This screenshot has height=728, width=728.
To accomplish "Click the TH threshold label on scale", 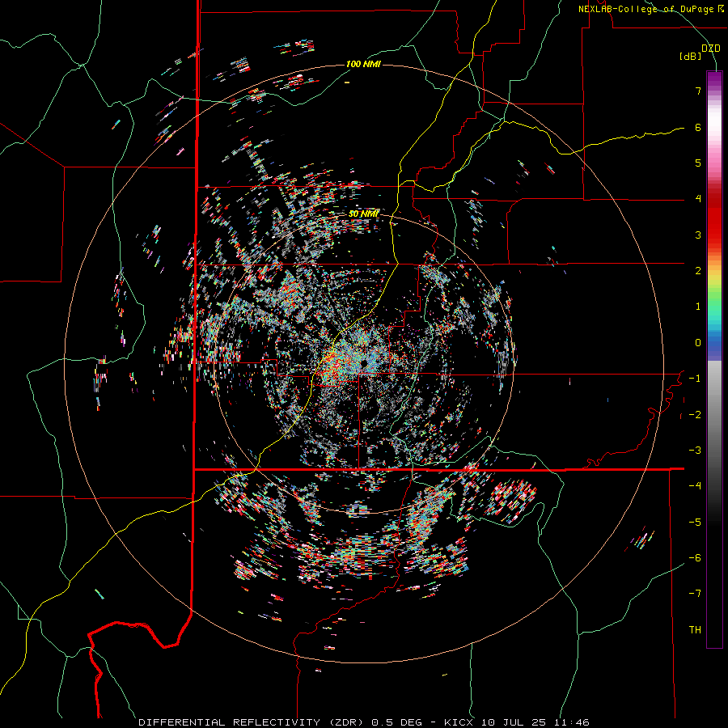I will (x=695, y=630).
